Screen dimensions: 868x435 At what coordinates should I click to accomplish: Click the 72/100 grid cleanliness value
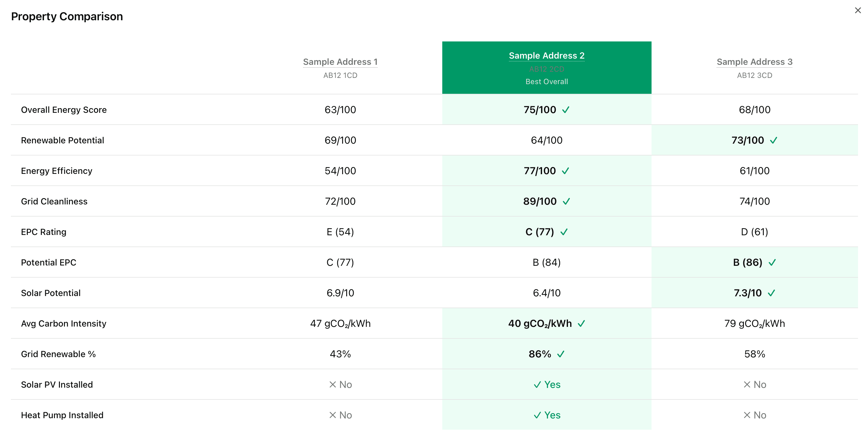[340, 201]
